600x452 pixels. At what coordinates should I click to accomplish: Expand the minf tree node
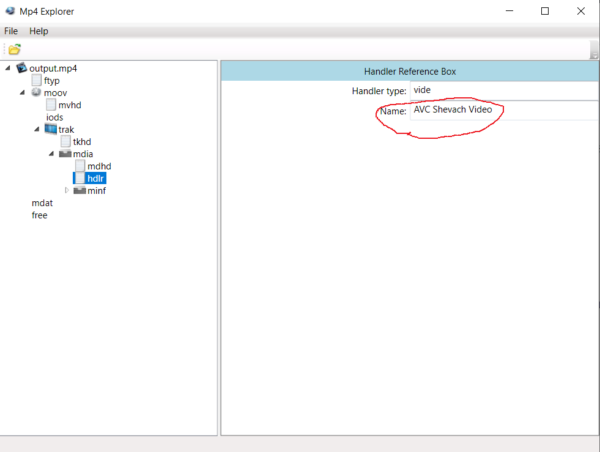pyautogui.click(x=67, y=190)
